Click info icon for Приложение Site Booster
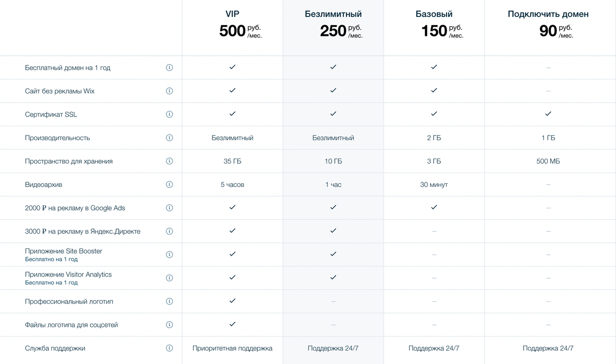Screen dimensions: 616x364 point(169,255)
